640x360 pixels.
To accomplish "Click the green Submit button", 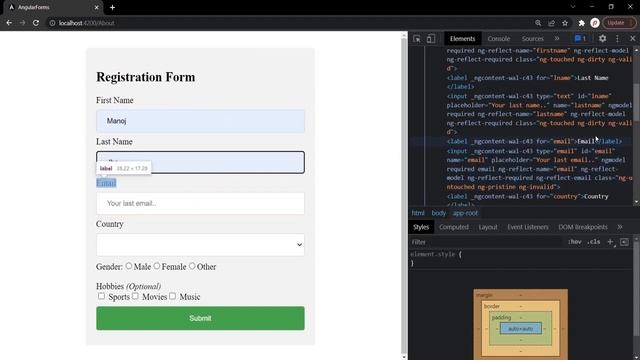I will pos(200,318).
